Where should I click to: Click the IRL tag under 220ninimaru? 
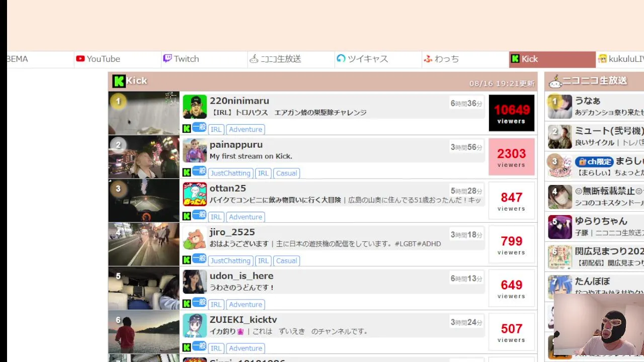216,129
